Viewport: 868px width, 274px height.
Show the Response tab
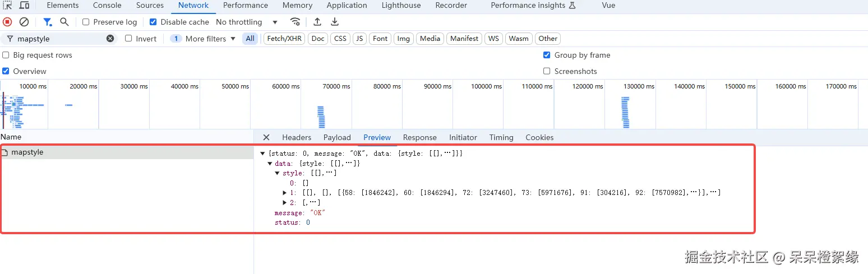(420, 137)
